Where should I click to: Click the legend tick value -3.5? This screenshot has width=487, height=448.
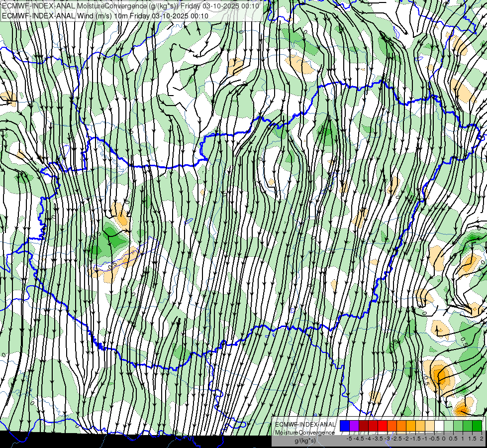tap(378, 439)
